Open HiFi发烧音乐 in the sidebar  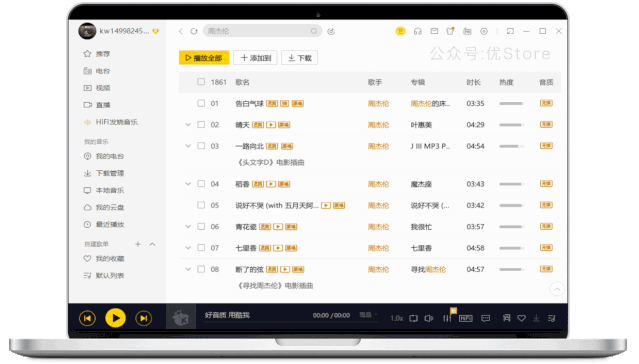pyautogui.click(x=117, y=122)
